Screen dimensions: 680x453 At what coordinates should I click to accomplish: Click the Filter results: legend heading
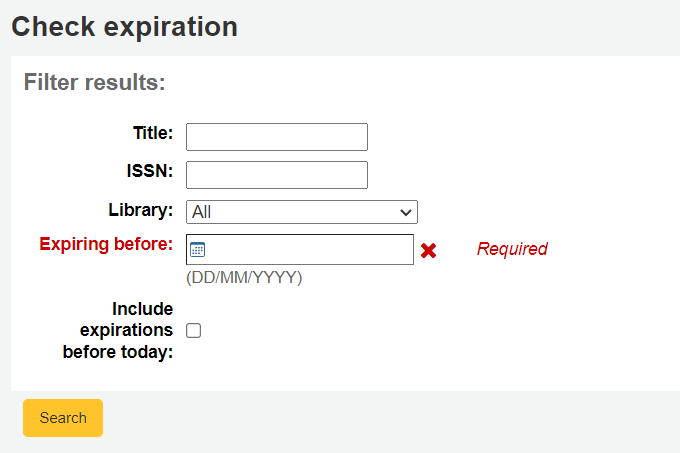94,83
